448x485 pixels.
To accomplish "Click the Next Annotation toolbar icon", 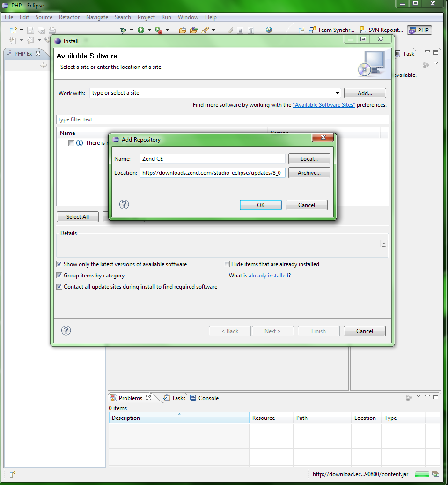I will [x=13, y=40].
